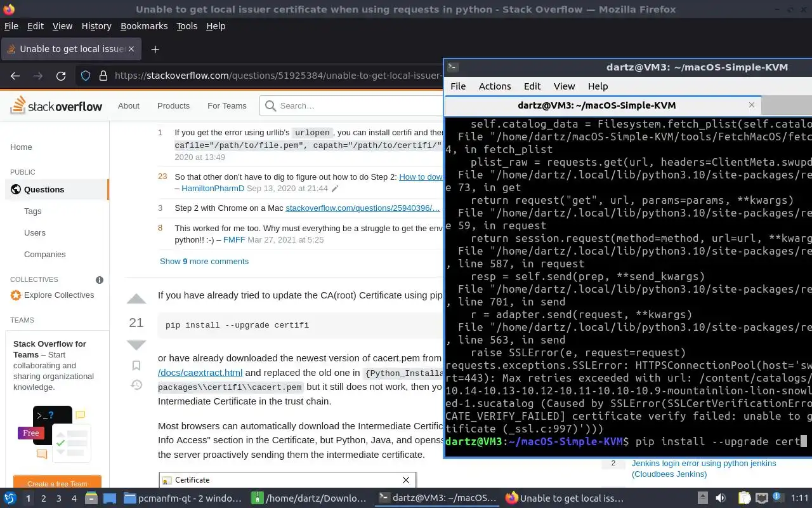Viewport: 812px width, 508px height.
Task: Open terminal Help menu
Action: click(x=598, y=86)
